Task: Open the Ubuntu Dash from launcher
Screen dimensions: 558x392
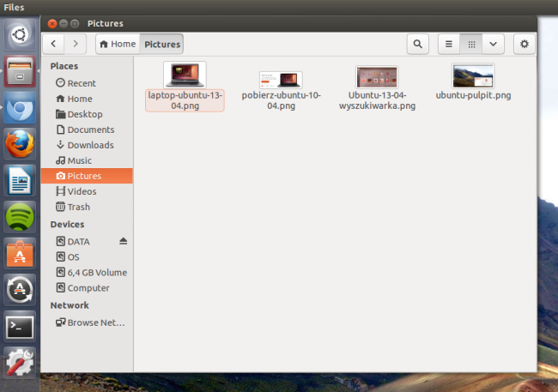Action: [20, 34]
